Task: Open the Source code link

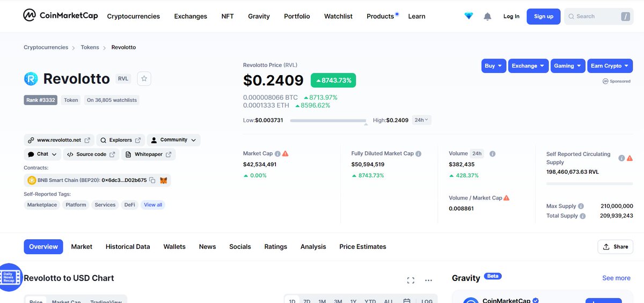Action: point(91,154)
